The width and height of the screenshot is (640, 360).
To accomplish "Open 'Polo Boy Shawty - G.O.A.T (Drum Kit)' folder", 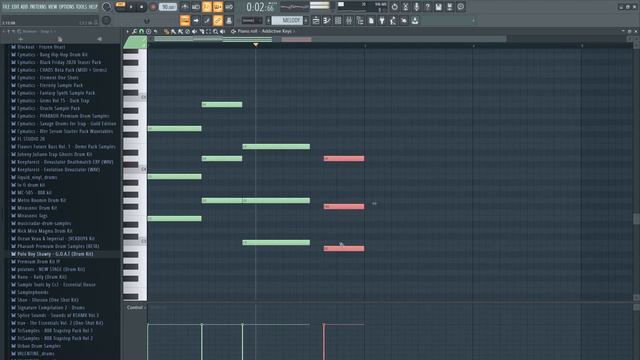I will click(55, 254).
